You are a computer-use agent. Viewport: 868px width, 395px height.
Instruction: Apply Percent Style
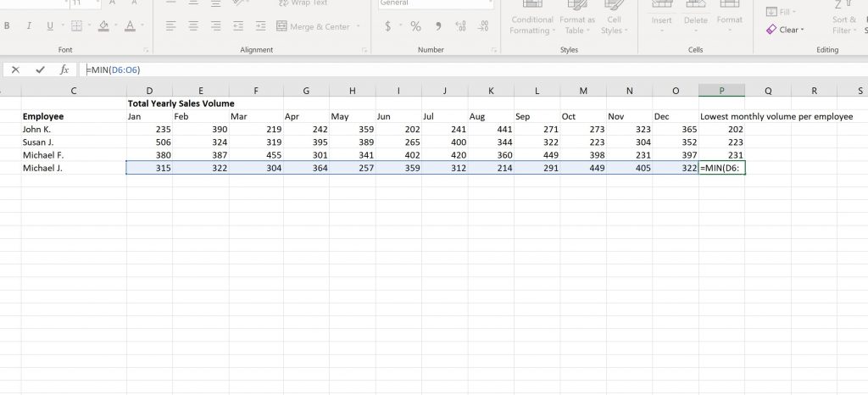tap(415, 26)
